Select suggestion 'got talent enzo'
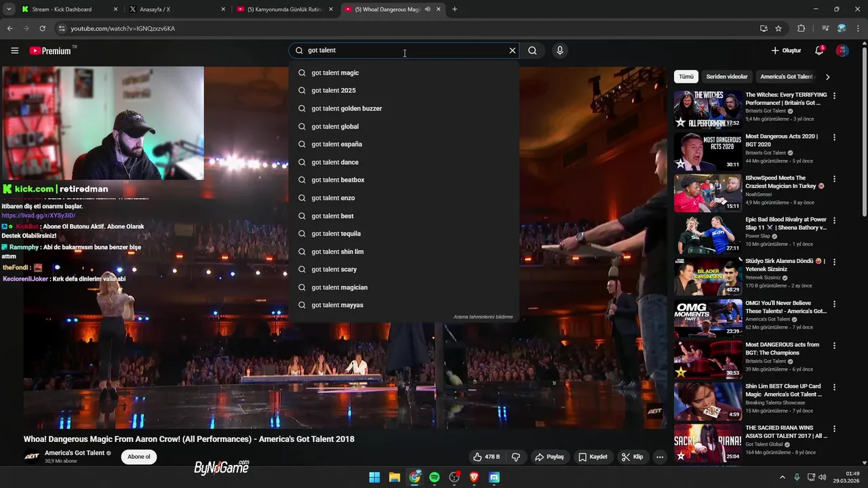The image size is (868, 488). point(404,198)
